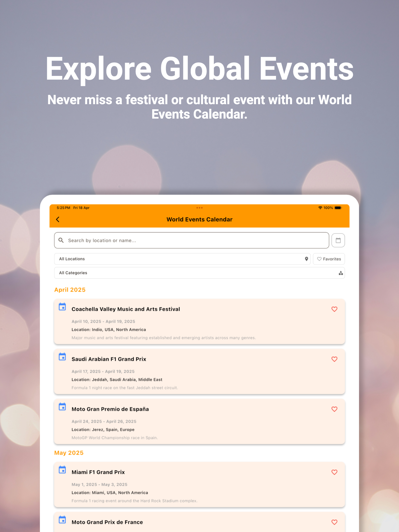Image resolution: width=399 pixels, height=532 pixels.
Task: Click Location: Indio, USA, North America
Action: [x=109, y=329]
